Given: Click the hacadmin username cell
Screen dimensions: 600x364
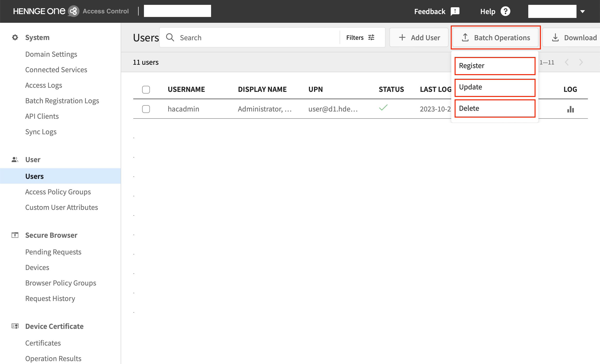Looking at the screenshot, I should coord(183,109).
